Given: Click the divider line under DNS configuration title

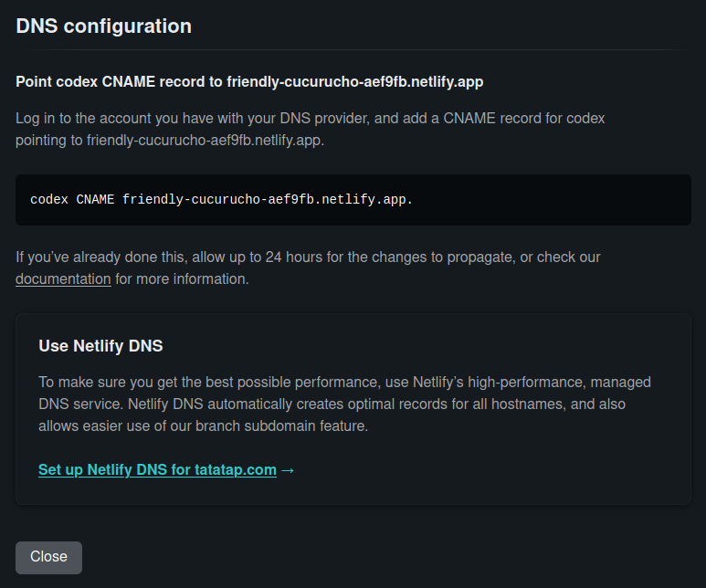Looking at the screenshot, I should point(353,49).
